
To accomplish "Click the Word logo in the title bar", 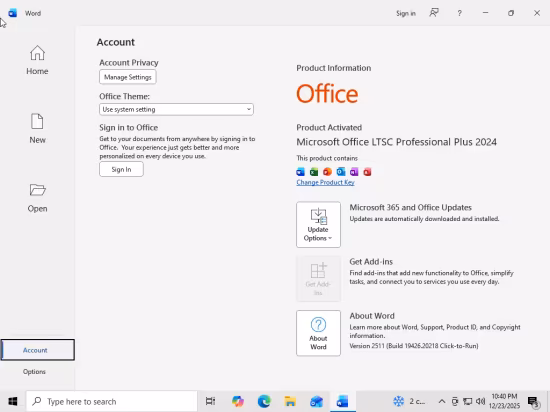I will coord(13,13).
